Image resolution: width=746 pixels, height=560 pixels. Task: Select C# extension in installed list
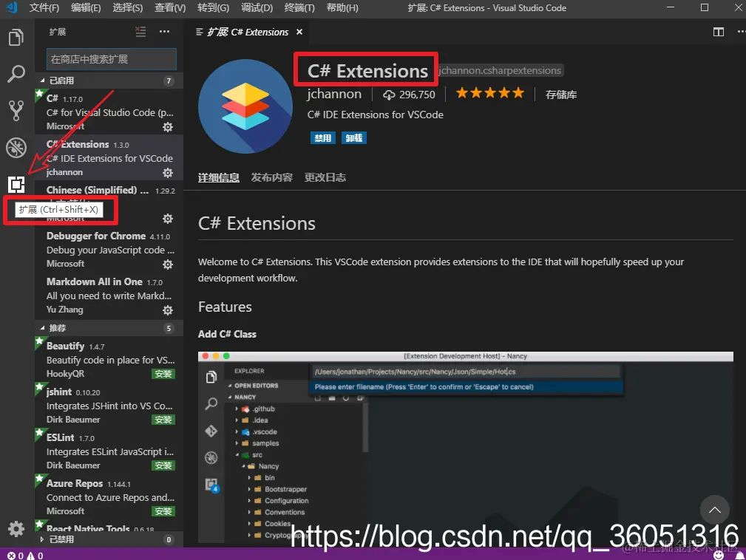tap(109, 112)
